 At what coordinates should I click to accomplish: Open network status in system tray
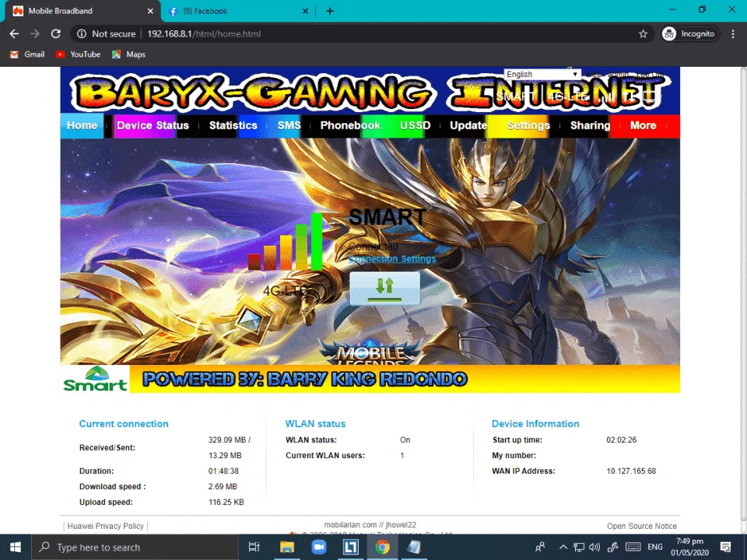[579, 547]
